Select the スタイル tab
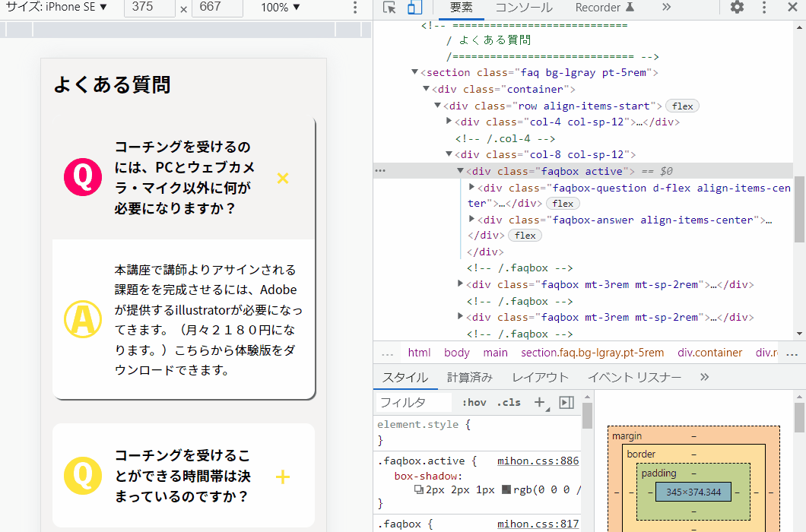806x532 pixels. pyautogui.click(x=405, y=377)
